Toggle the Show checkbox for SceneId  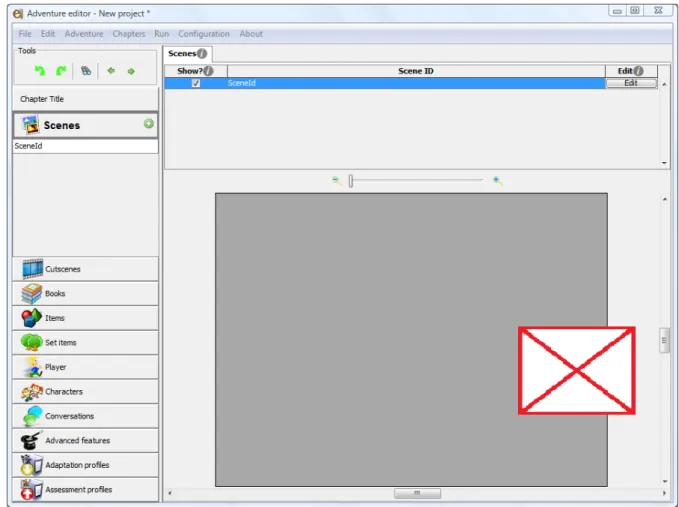point(196,83)
